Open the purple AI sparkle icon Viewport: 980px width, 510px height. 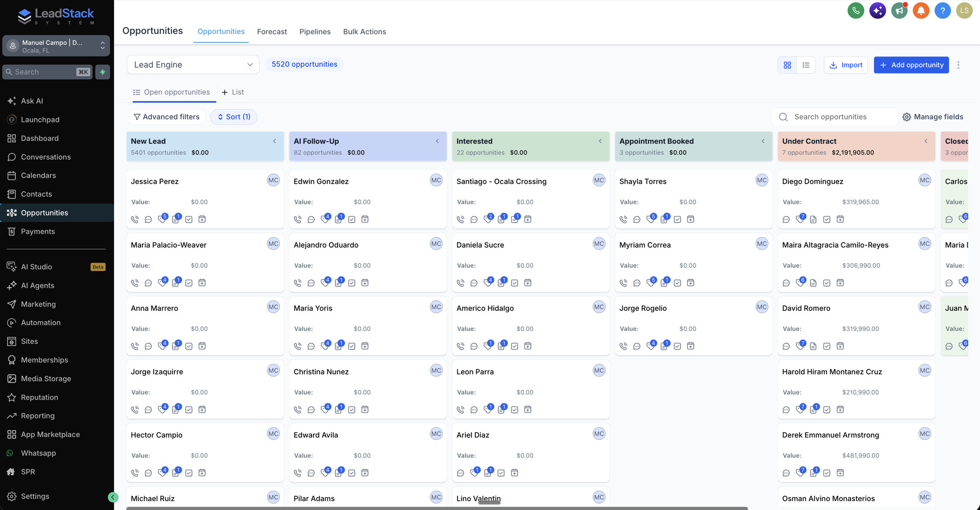878,10
